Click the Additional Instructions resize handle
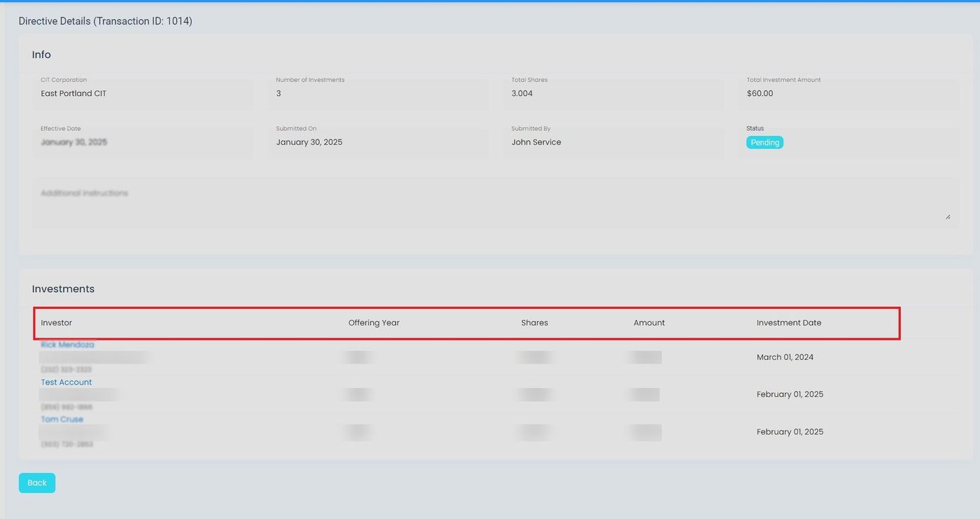 pos(948,216)
